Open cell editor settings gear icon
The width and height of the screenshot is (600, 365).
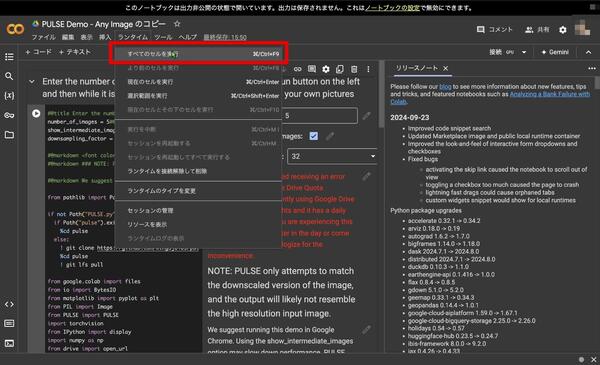point(326,69)
